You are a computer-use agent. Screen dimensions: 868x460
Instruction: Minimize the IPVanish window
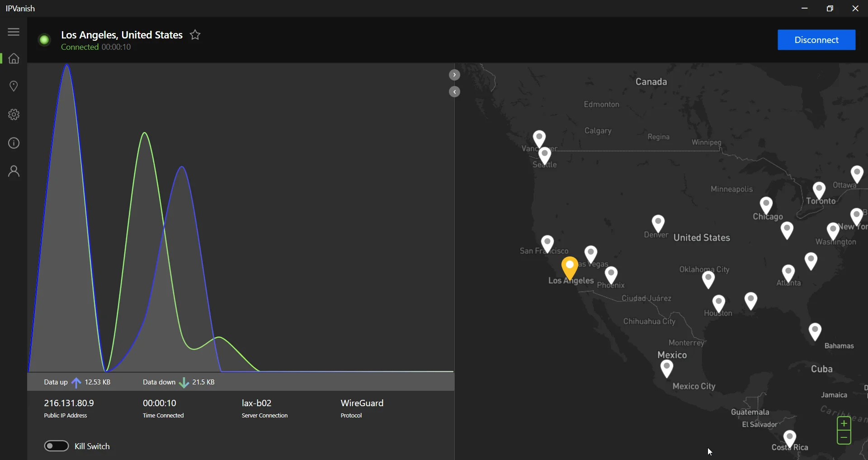click(805, 8)
